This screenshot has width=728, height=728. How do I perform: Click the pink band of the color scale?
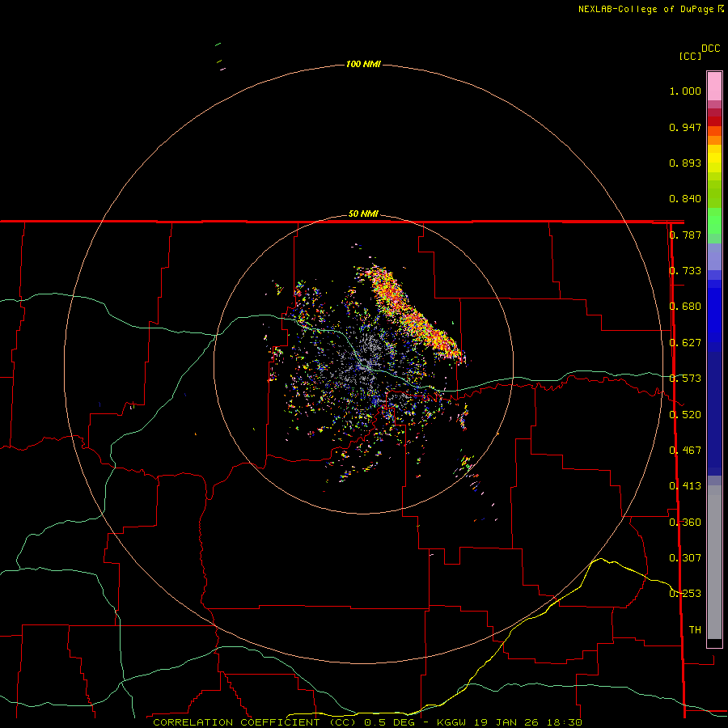click(x=714, y=87)
